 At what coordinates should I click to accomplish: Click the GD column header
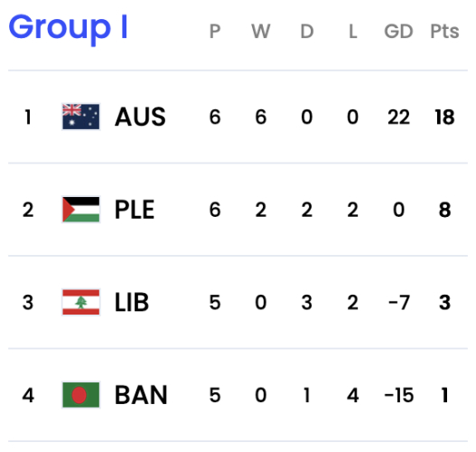398,31
